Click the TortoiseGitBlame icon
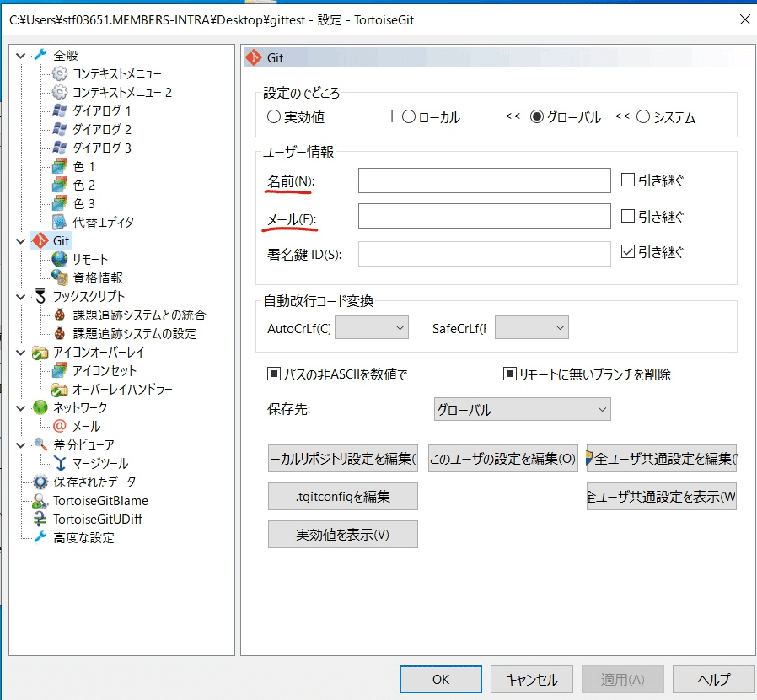This screenshot has width=757, height=700. click(x=40, y=500)
